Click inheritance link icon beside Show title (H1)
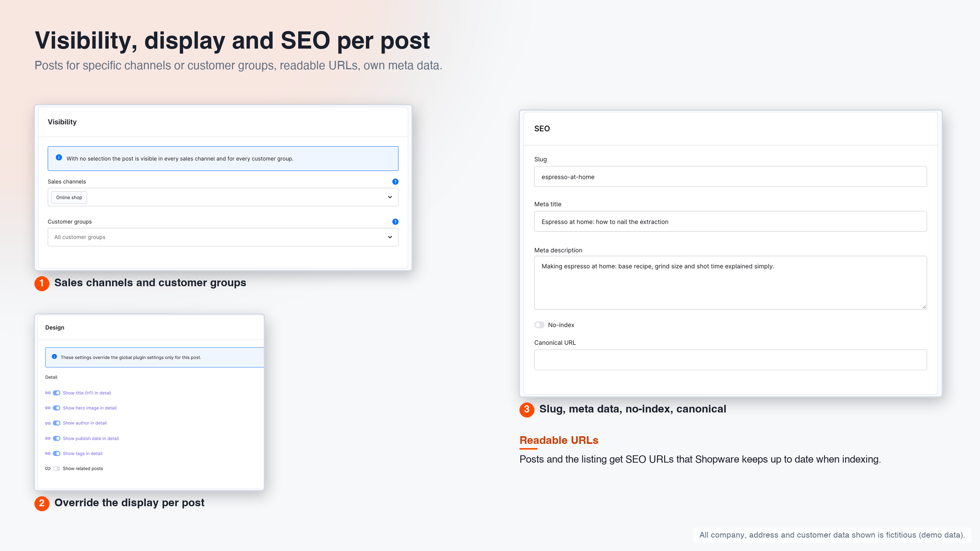Viewport: 980px width, 551px height. pos(48,393)
